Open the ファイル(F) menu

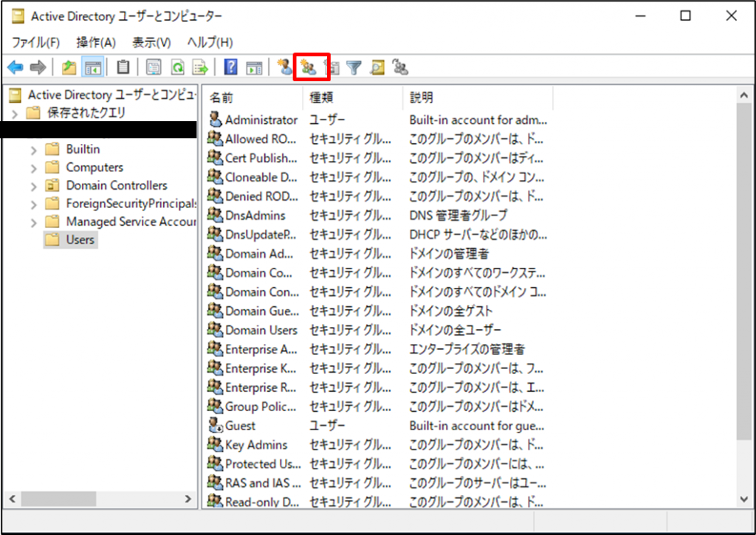pyautogui.click(x=35, y=42)
